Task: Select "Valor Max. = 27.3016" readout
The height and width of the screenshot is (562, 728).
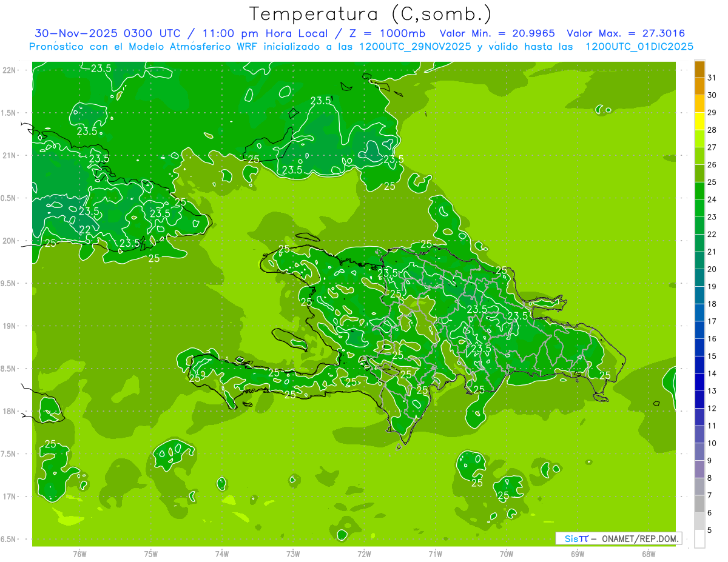Action: 625,34
